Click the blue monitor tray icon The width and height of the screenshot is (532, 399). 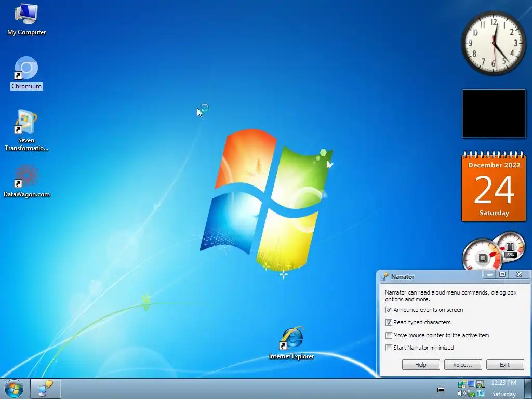click(x=471, y=384)
